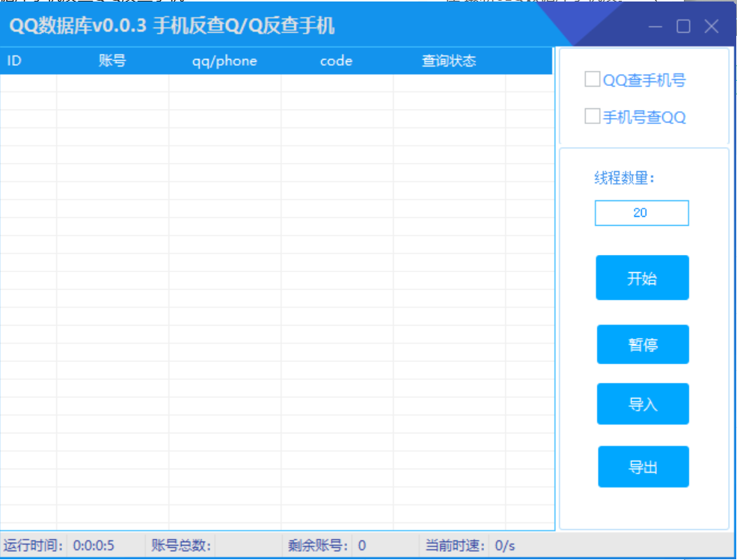
Task: Click the 暂停 button to pause
Action: [642, 344]
